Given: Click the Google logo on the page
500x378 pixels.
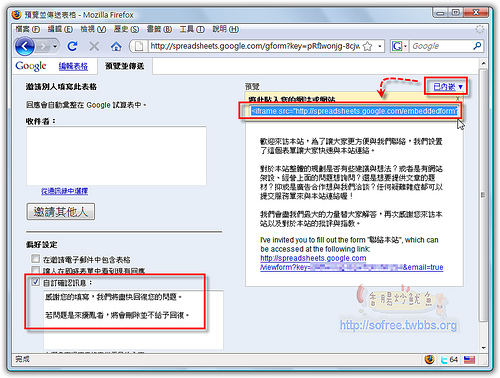Looking at the screenshot, I should (x=31, y=66).
